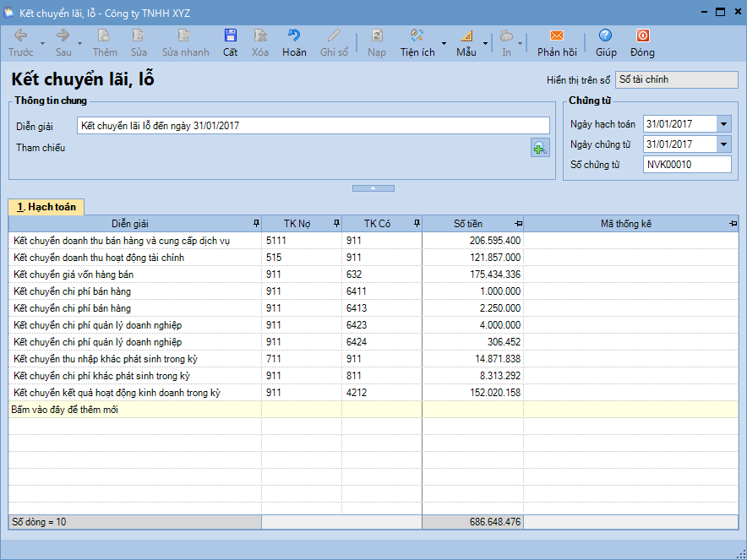The width and height of the screenshot is (747, 560).
Task: Click 'Bấm vào đây để thêm mới' row
Action: [x=135, y=410]
